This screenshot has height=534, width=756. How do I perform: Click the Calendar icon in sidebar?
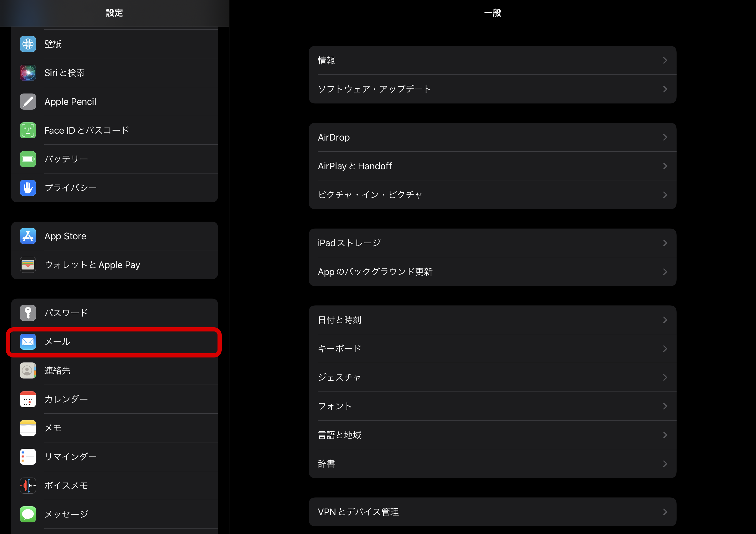[28, 399]
